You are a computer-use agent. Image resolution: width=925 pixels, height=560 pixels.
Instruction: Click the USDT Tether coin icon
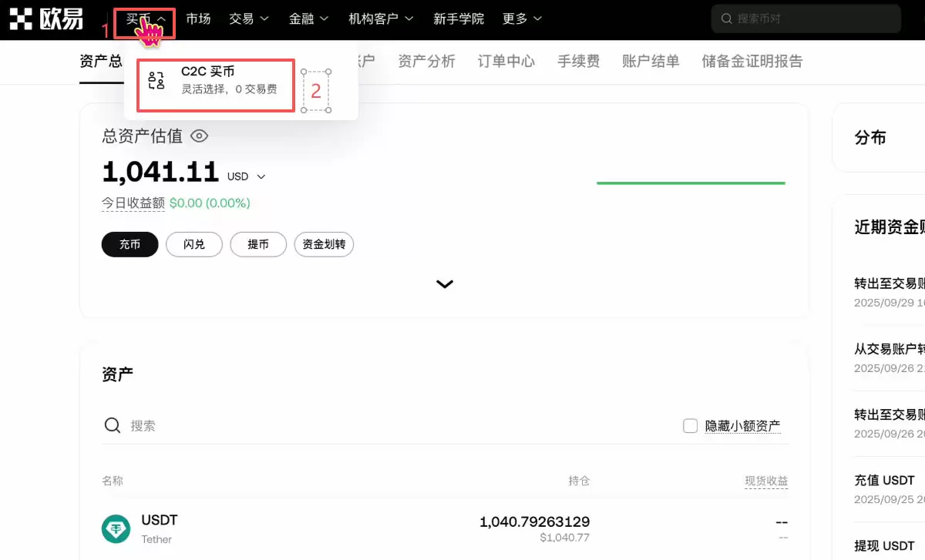pos(116,529)
